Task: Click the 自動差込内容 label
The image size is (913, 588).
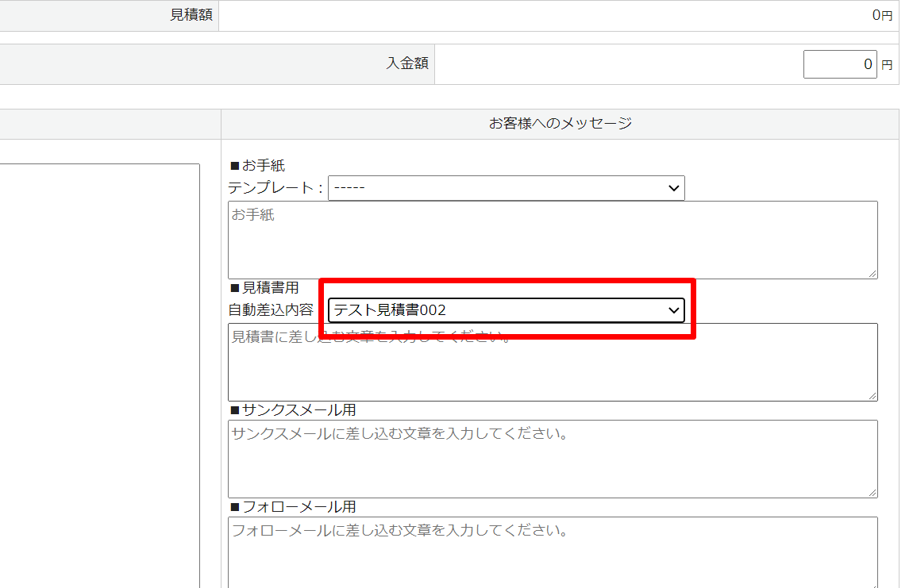Action: [271, 310]
